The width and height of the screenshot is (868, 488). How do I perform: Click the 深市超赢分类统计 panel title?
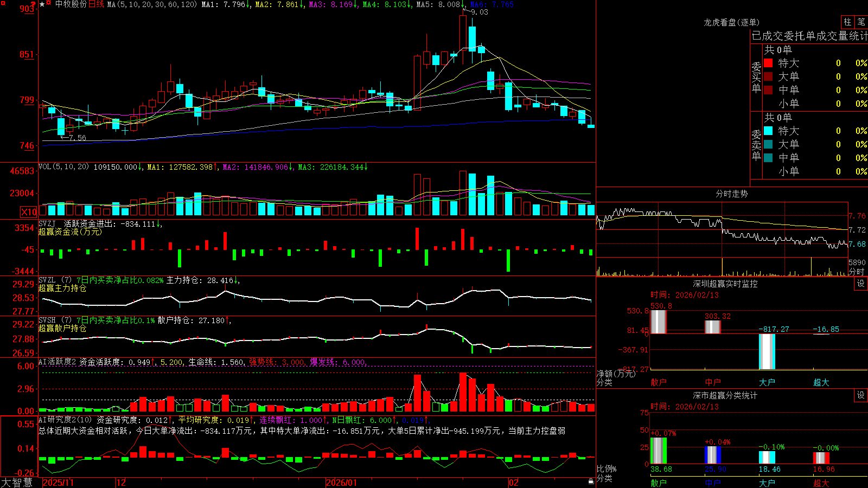tap(725, 395)
